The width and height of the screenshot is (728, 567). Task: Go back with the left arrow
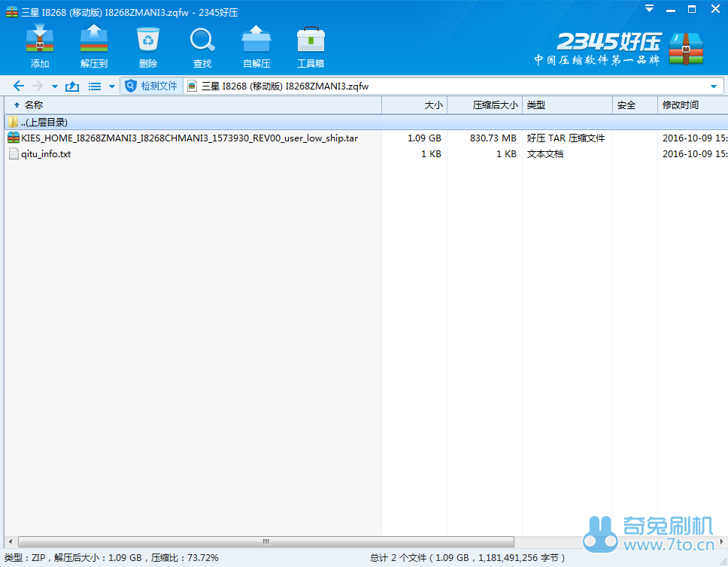[19, 86]
